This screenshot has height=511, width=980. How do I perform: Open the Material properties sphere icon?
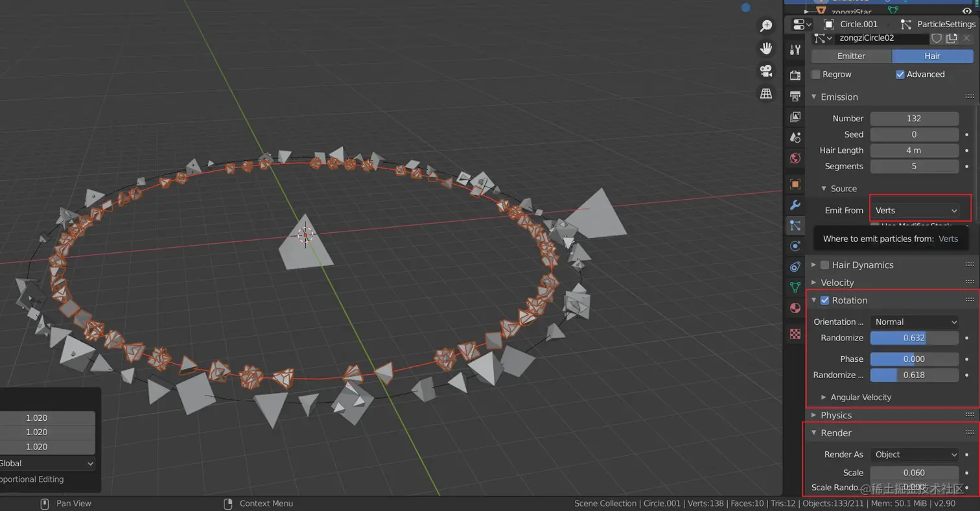point(795,308)
